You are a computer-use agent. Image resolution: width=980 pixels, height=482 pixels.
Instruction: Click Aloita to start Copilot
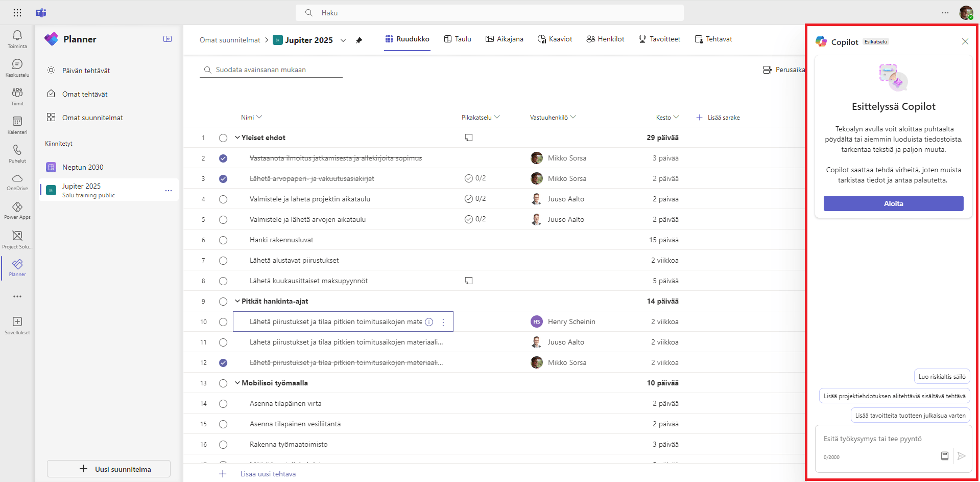click(893, 203)
